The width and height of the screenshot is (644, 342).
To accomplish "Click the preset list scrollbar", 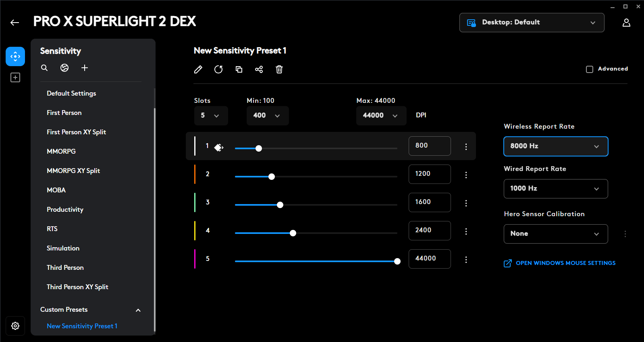I will (x=155, y=220).
